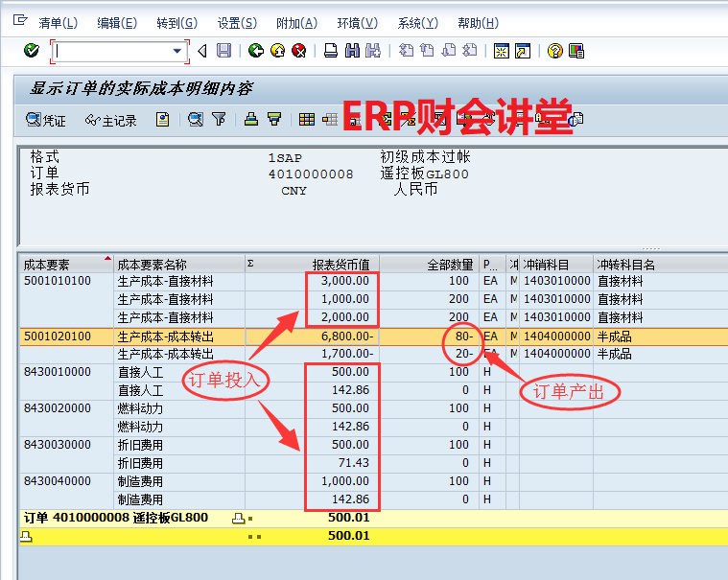Viewport: 728px width, 580px height.
Task: Click the Sort Ascending icon
Action: [251, 120]
